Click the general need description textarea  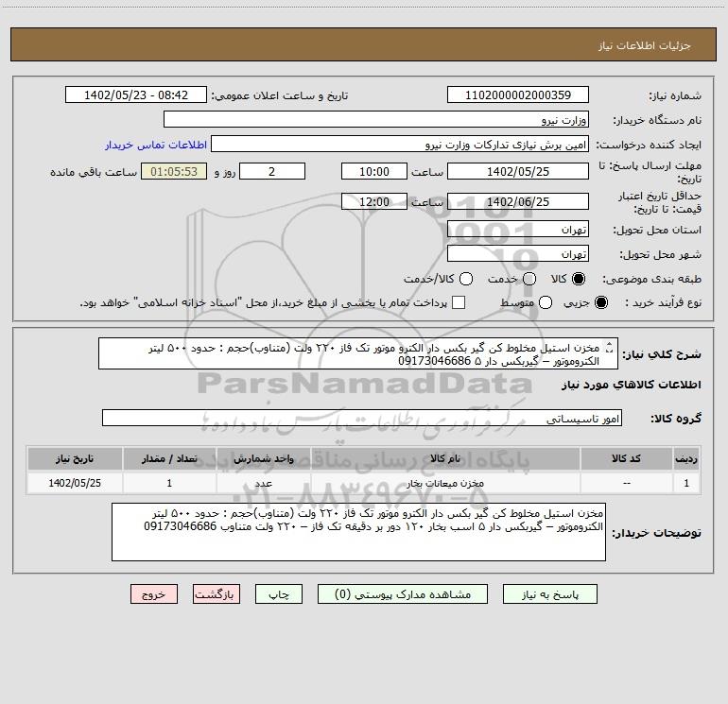(358, 353)
